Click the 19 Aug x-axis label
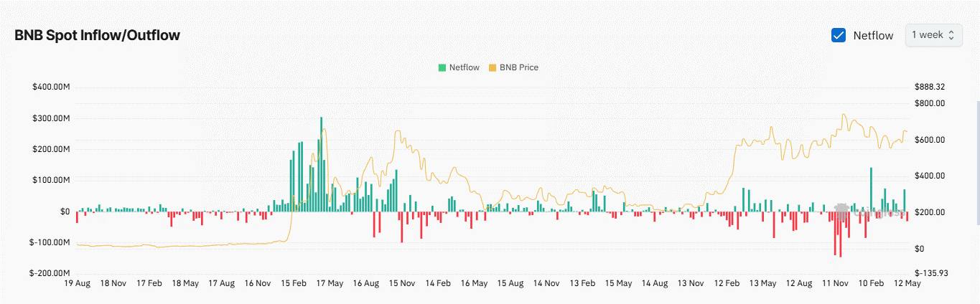 point(77,283)
